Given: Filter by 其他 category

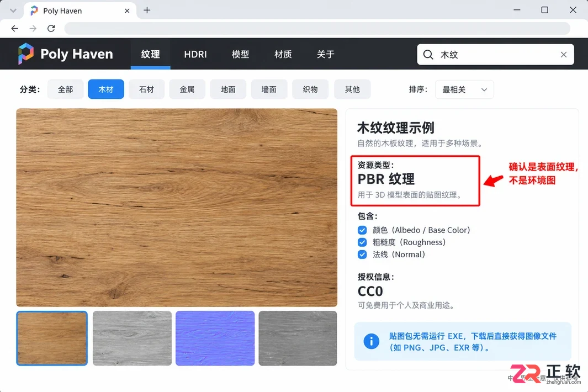Looking at the screenshot, I should pos(352,89).
